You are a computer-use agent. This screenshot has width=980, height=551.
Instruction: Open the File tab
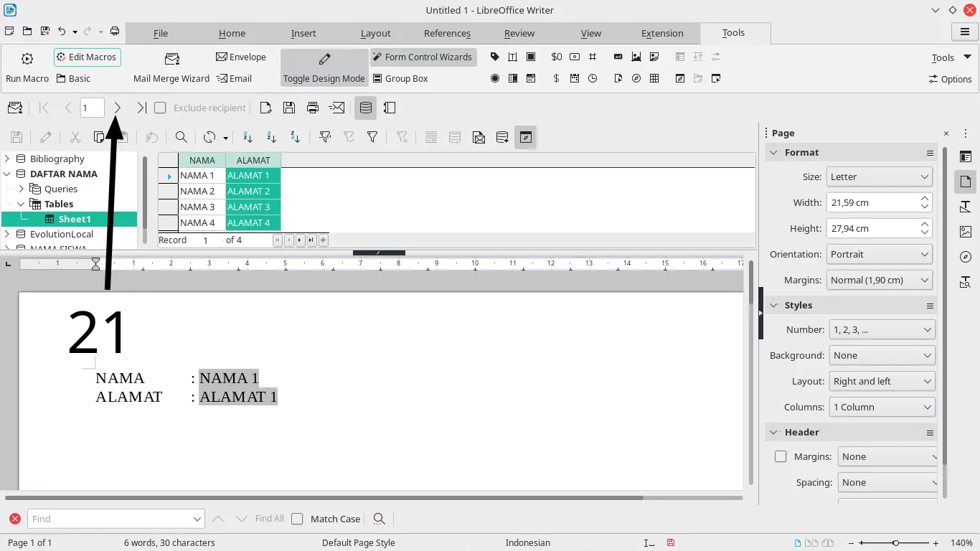[161, 33]
